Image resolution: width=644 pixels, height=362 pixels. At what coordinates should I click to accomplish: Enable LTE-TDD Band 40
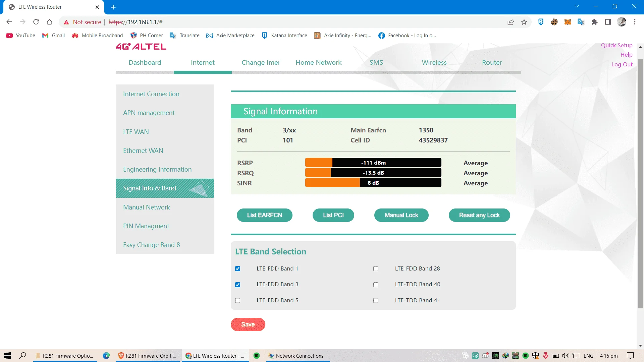(376, 285)
